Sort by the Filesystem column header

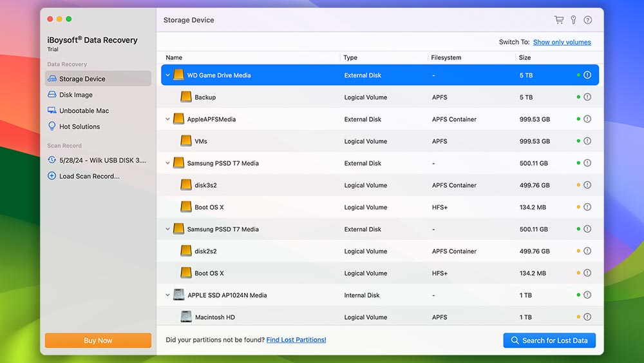point(446,57)
